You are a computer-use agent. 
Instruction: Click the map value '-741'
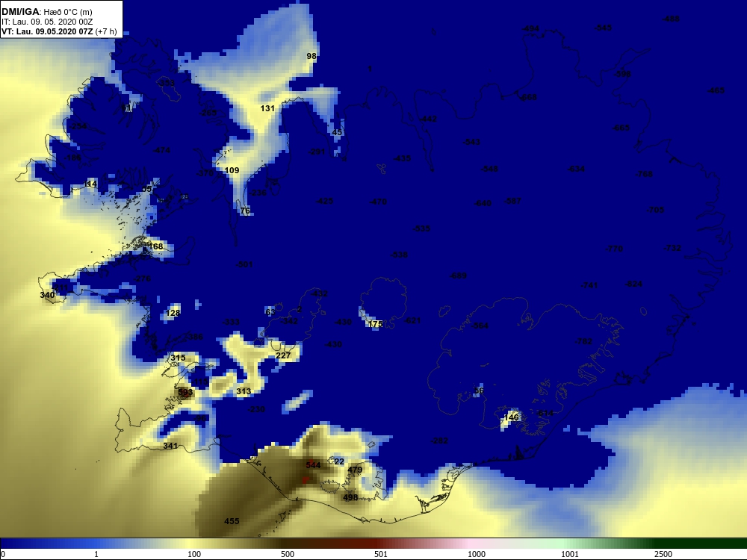tap(589, 285)
